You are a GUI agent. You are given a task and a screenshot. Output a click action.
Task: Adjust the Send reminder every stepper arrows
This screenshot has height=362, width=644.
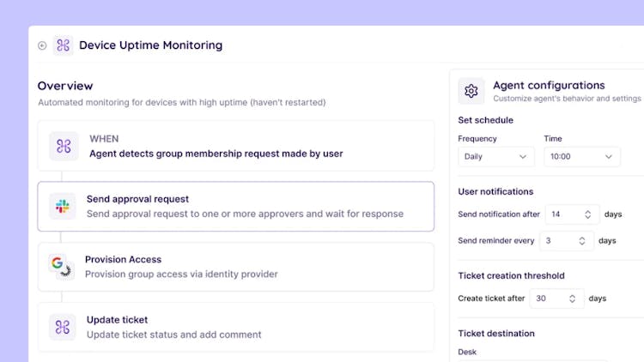pos(581,241)
